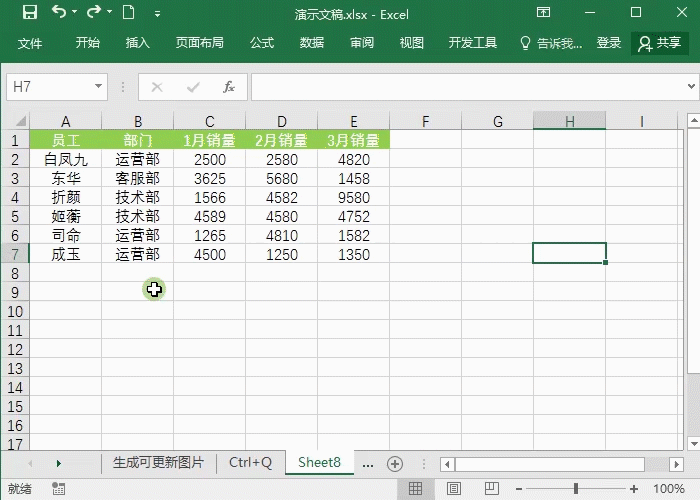This screenshot has height=500, width=700.
Task: Switch to Page Break Preview view
Action: click(491, 489)
